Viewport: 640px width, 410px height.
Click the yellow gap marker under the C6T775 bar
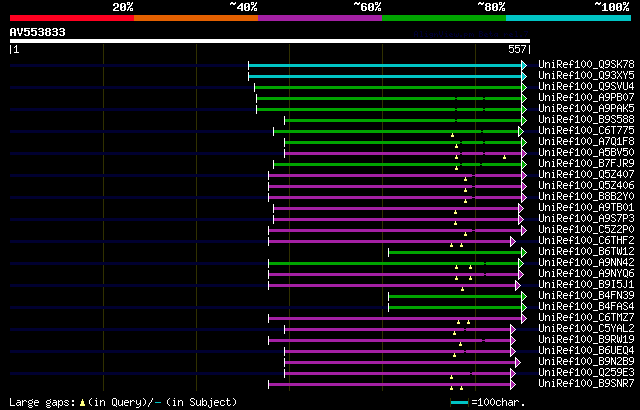(x=452, y=135)
